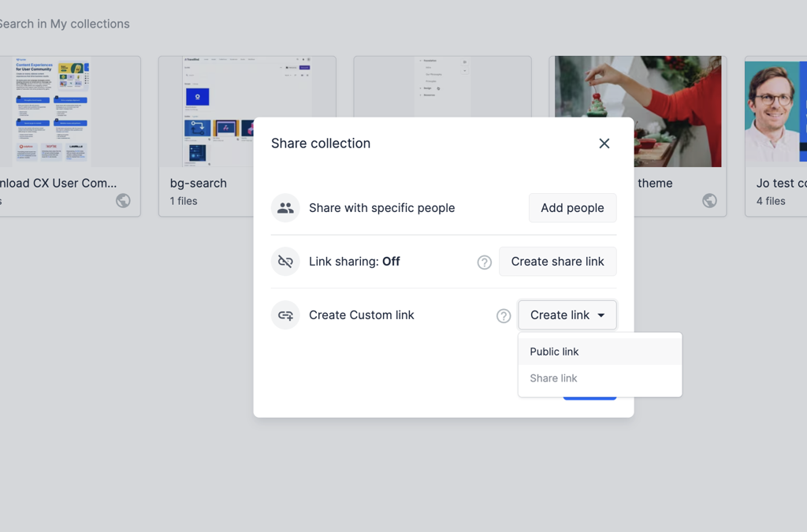
Task: Click the 'Share with specific people' label
Action: [382, 208]
